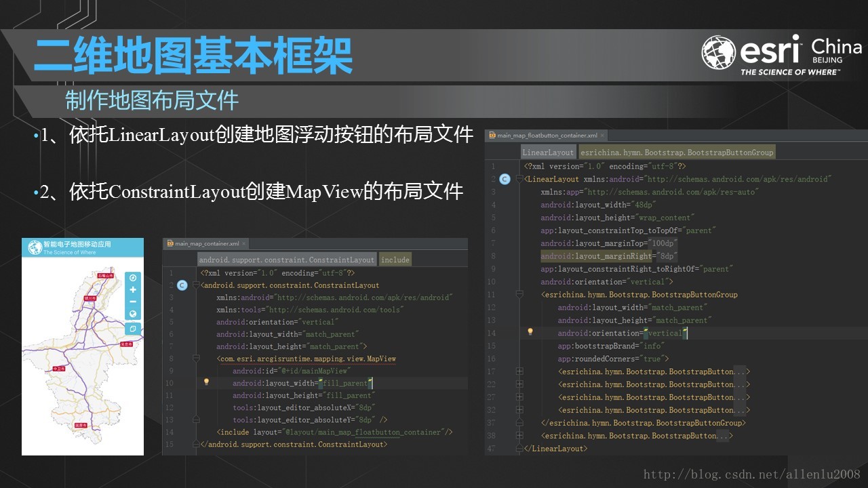The height and width of the screenshot is (488, 868).
Task: Click the closing android.support.constraint.ConstraintLayout tag
Action: 294,445
